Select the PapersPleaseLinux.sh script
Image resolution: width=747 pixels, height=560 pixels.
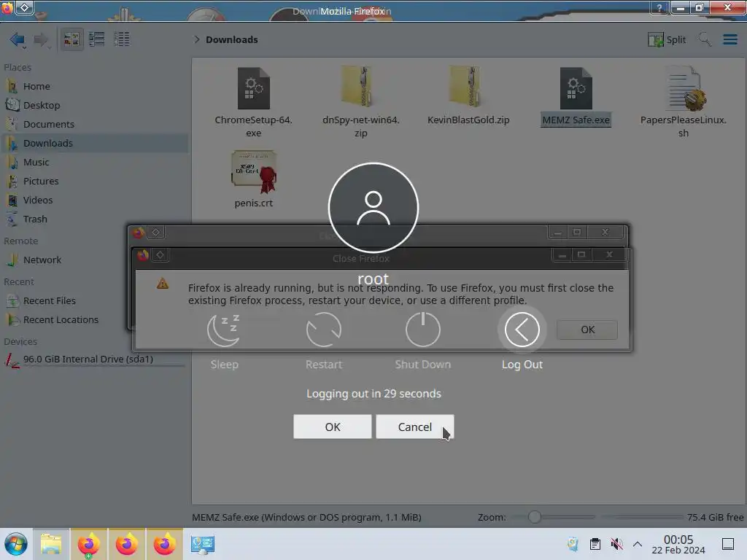click(x=683, y=102)
